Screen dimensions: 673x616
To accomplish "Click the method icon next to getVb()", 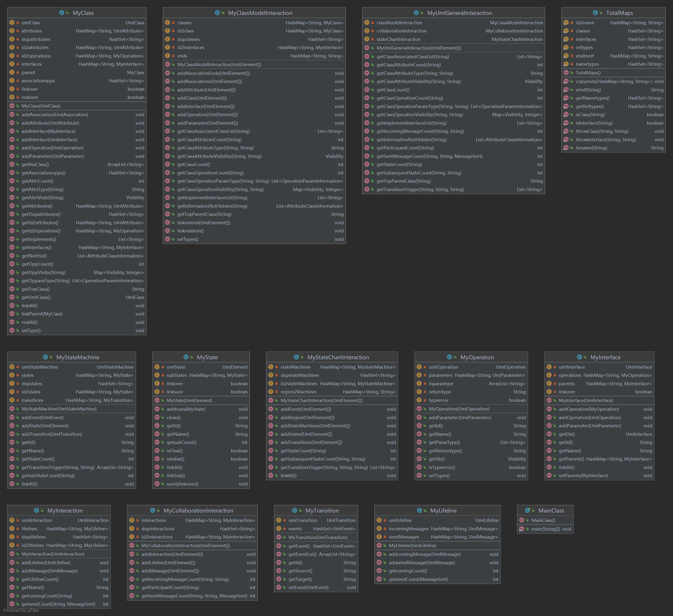I will (419, 459).
